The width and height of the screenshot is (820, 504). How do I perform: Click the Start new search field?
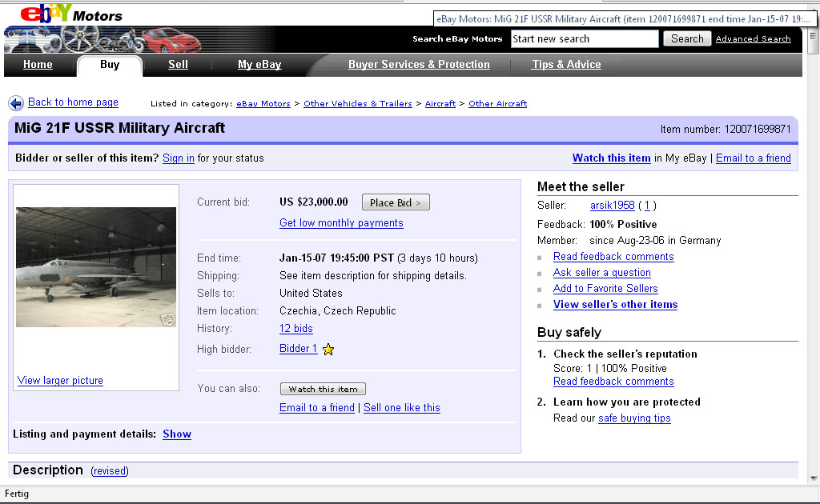pyautogui.click(x=584, y=38)
